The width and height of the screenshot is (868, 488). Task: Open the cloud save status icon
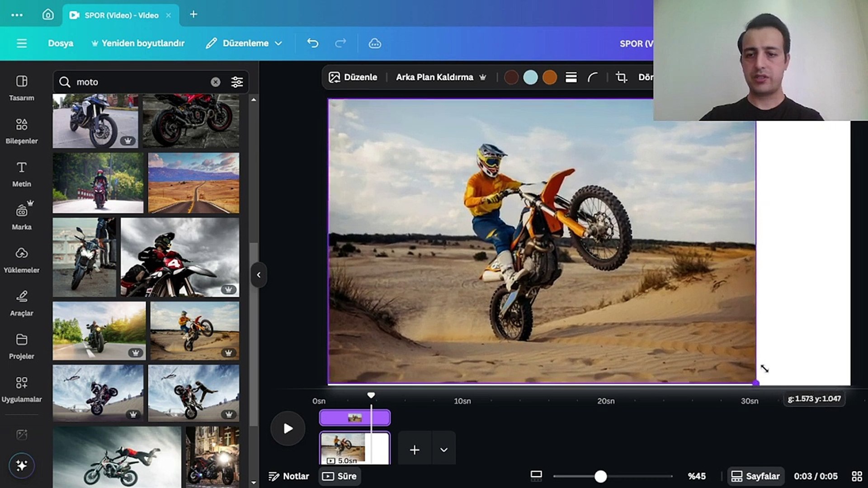[375, 43]
